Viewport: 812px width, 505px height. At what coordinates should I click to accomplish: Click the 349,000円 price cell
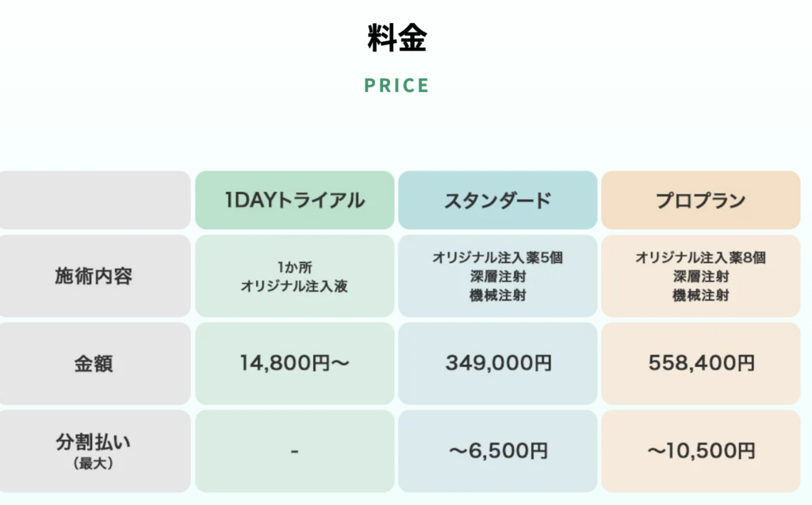[497, 364]
